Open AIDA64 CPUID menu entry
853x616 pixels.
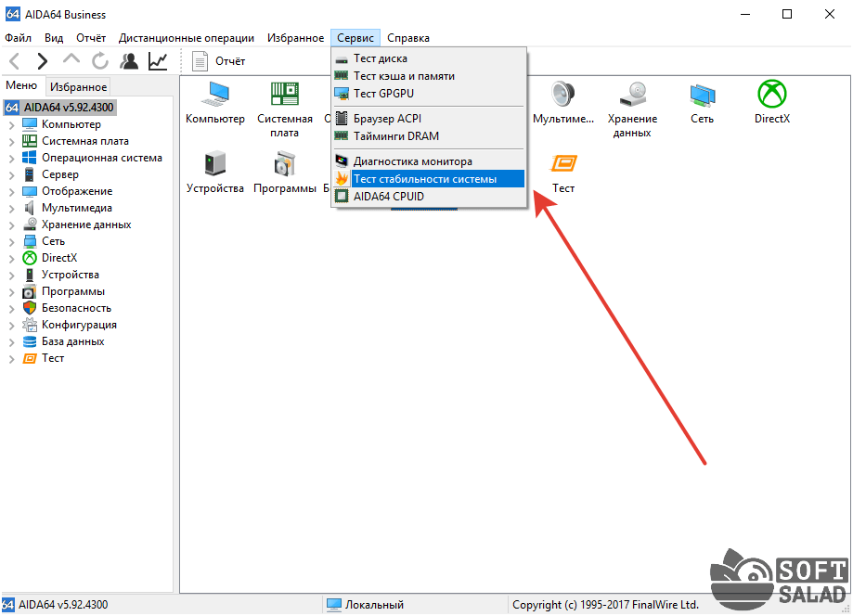click(x=429, y=197)
